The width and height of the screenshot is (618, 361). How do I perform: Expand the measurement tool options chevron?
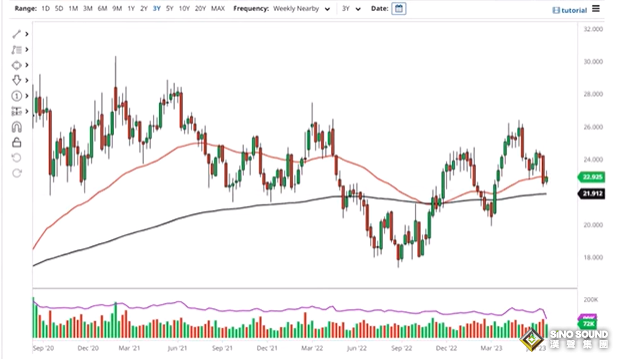click(27, 112)
